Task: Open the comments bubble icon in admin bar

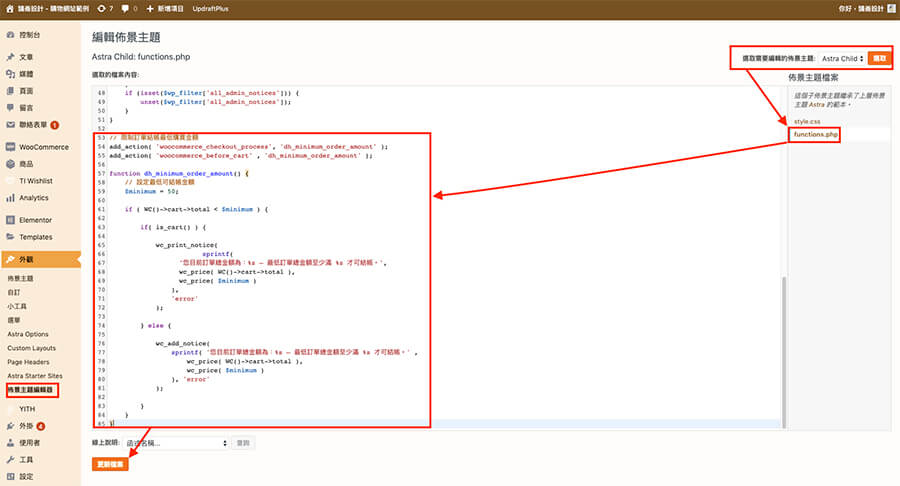Action: point(126,8)
